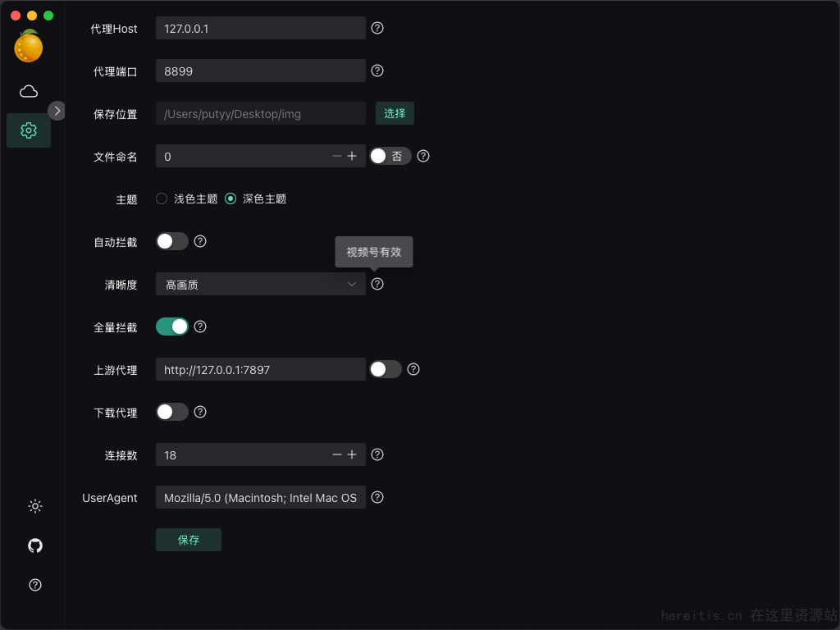
Task: Open the cloud resources sidebar icon
Action: pyautogui.click(x=29, y=91)
